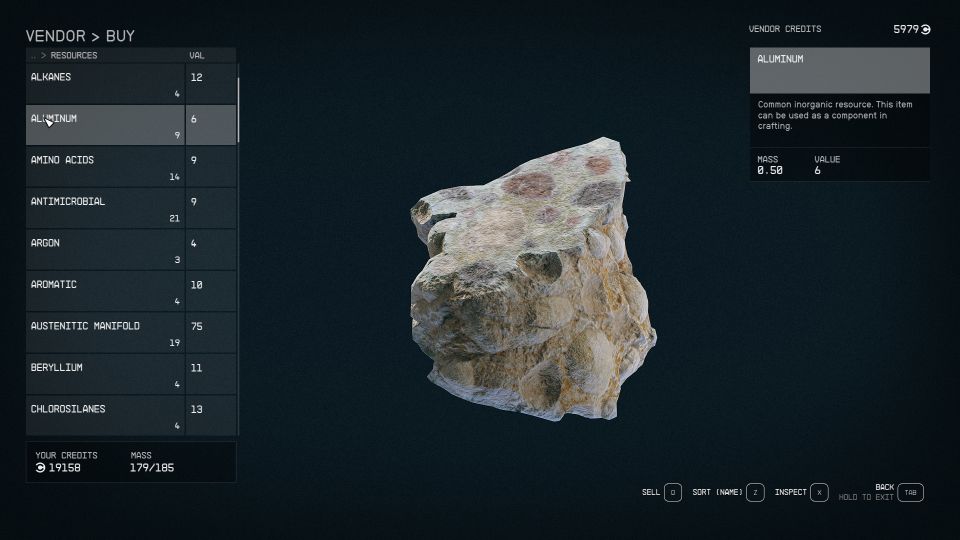Pick the Aromatic resource row
Viewport: 960px width, 540px height.
(x=130, y=291)
